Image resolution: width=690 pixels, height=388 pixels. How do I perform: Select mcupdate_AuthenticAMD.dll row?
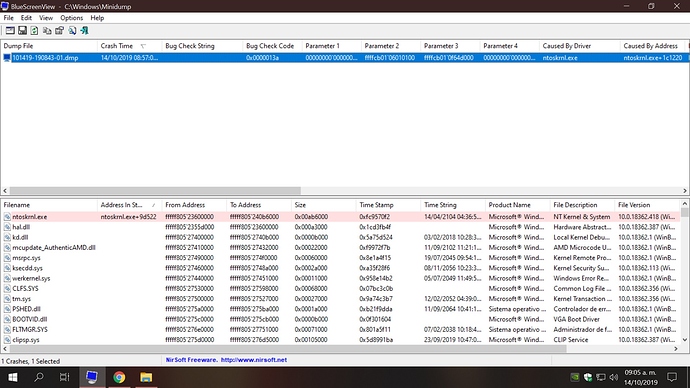[340, 248]
